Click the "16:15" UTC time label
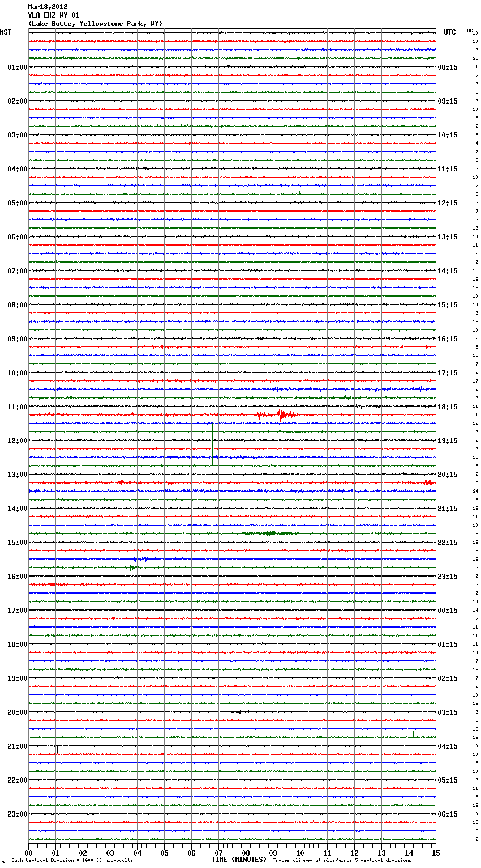Screen dimensions: 481x868 [x=448, y=339]
